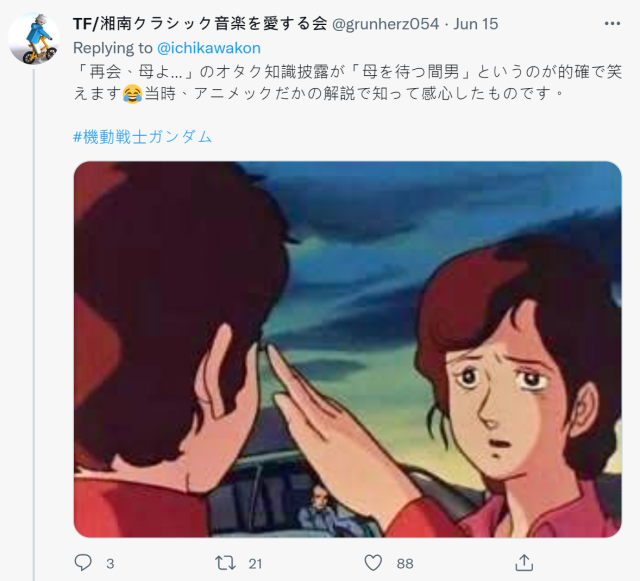Click the laughing-crying emoji in the tweet

(133, 93)
